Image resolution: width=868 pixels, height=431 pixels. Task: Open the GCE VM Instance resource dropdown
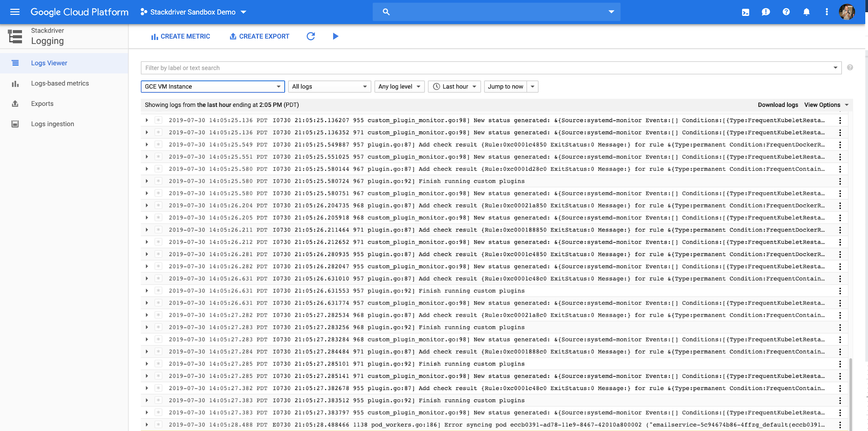pos(212,86)
